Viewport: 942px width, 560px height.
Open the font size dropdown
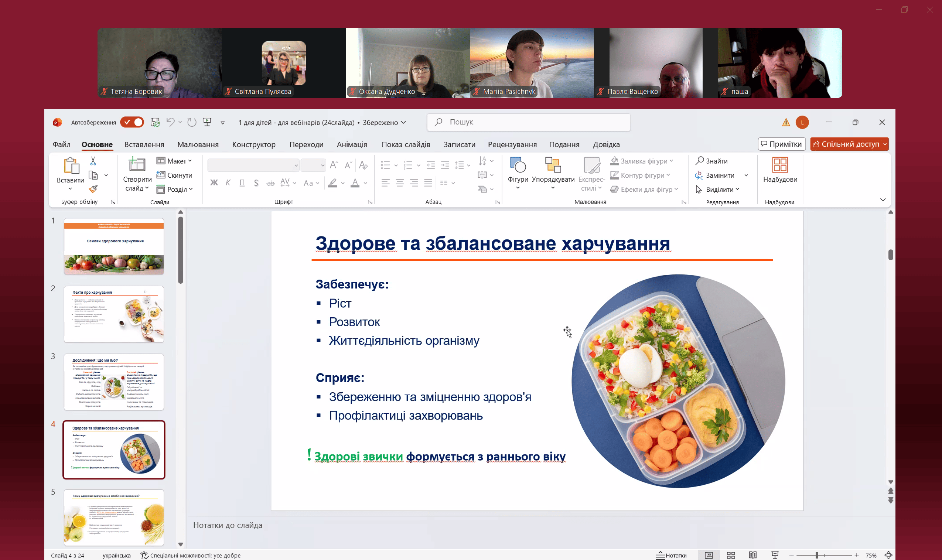[x=322, y=165]
